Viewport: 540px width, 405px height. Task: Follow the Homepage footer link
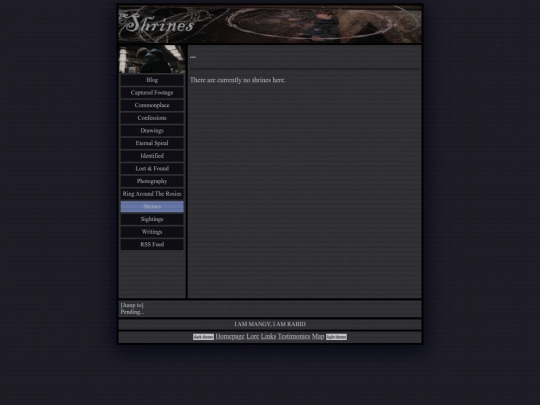click(230, 336)
